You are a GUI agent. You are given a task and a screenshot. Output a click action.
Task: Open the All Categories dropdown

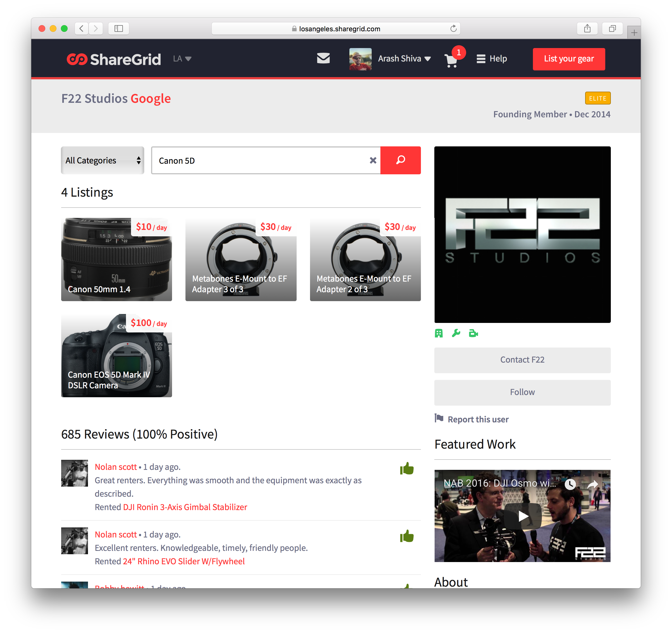pyautogui.click(x=103, y=160)
